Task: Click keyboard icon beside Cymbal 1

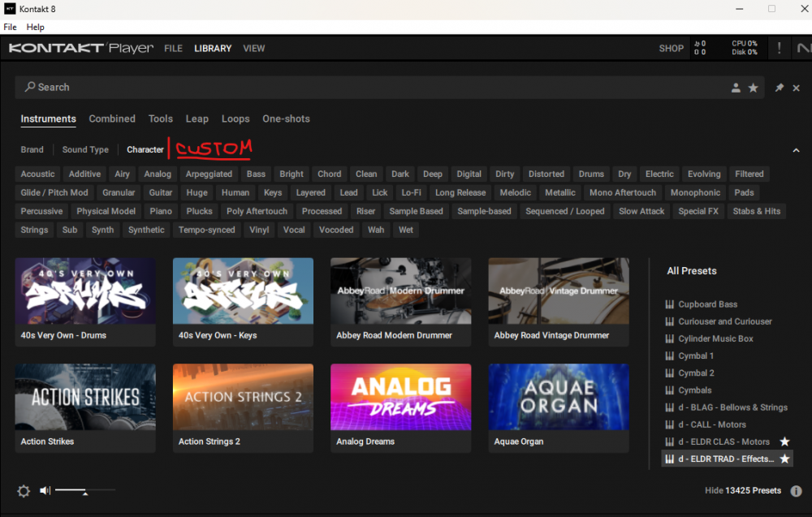Action: [670, 355]
